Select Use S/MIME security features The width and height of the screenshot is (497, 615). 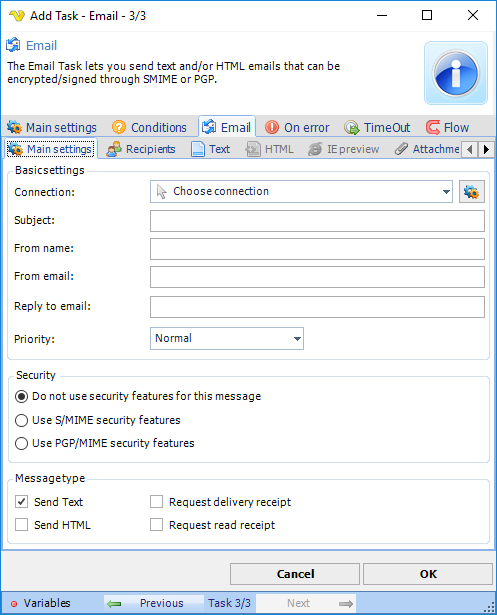[98, 420]
